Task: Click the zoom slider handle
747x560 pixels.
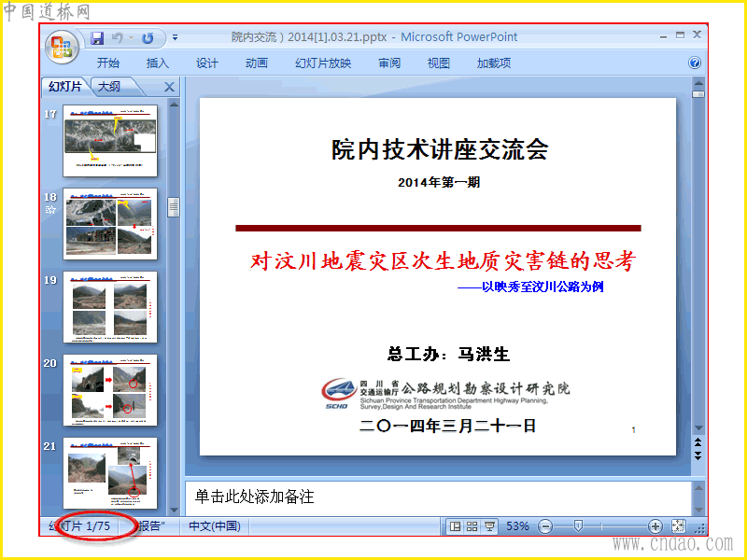Action: click(578, 526)
